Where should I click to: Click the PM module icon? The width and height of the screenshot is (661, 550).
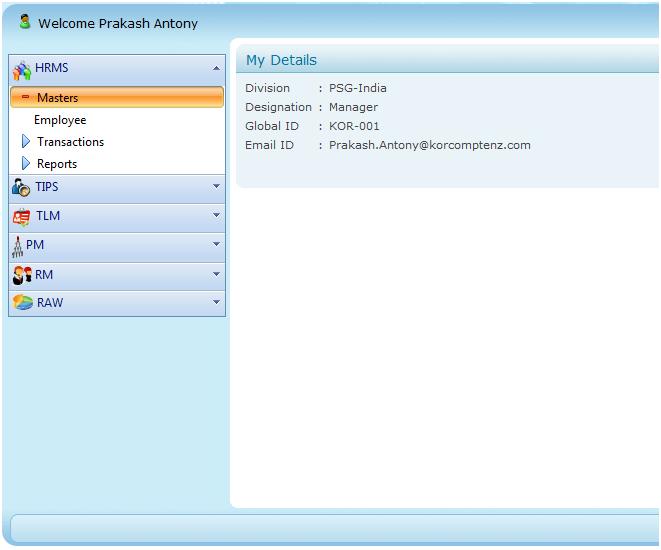17,247
